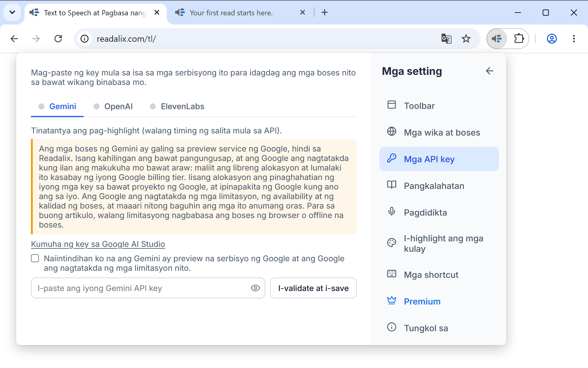The height and width of the screenshot is (368, 588).
Task: Open the new tab plus button
Action: pos(325,13)
